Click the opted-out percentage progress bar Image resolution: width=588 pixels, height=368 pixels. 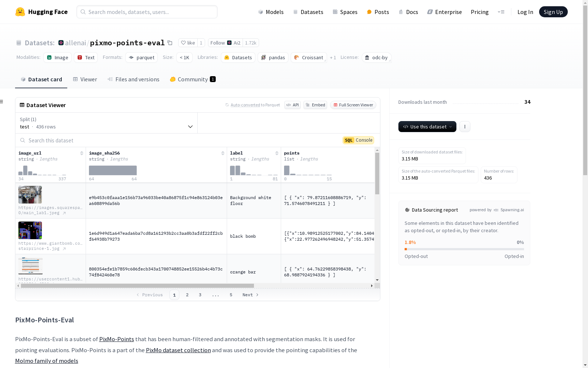(464, 249)
